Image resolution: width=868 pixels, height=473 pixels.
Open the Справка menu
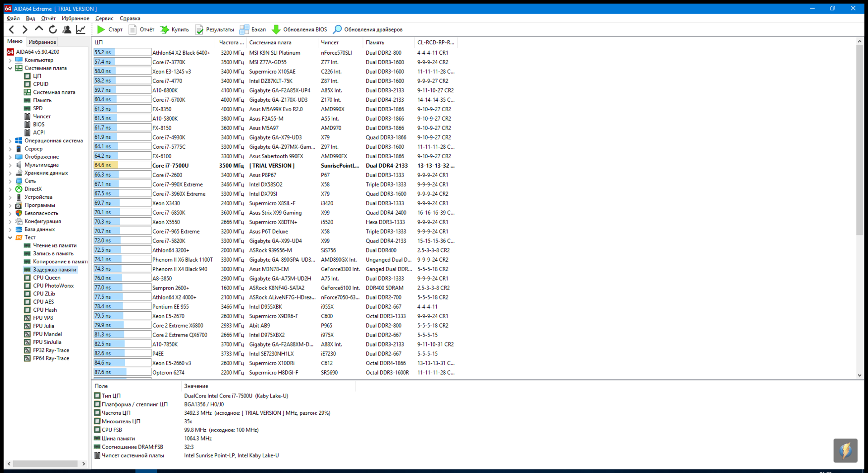(x=130, y=19)
